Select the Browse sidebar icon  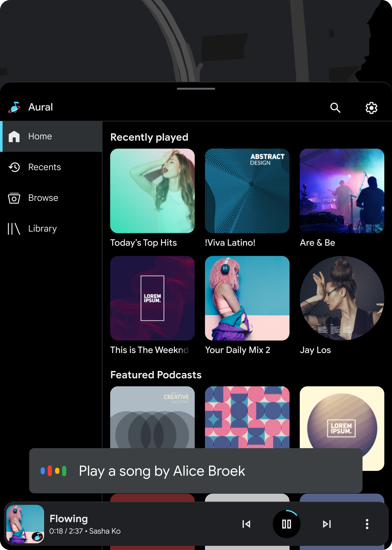pyautogui.click(x=14, y=197)
